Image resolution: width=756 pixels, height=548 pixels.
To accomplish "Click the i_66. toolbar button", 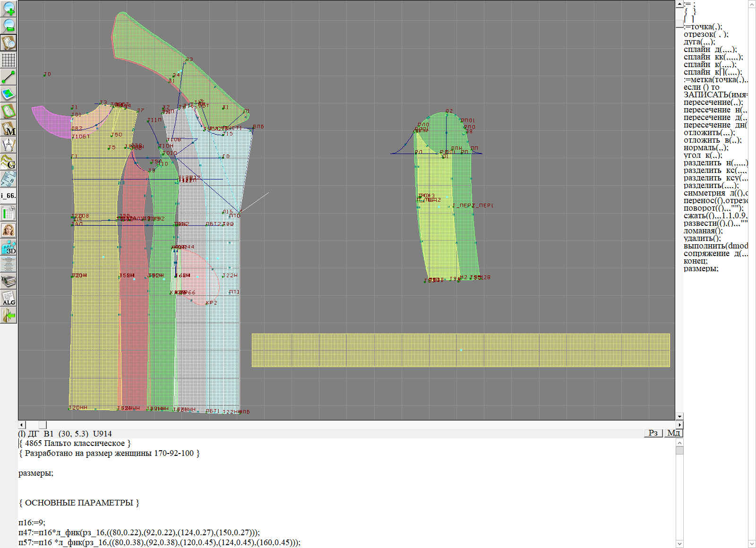I will (9, 196).
